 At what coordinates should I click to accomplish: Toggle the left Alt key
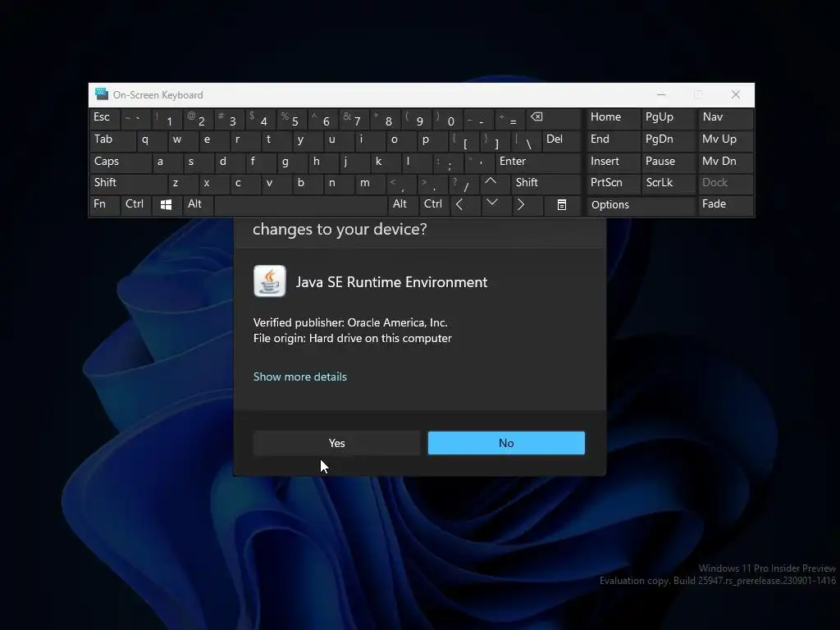click(198, 205)
